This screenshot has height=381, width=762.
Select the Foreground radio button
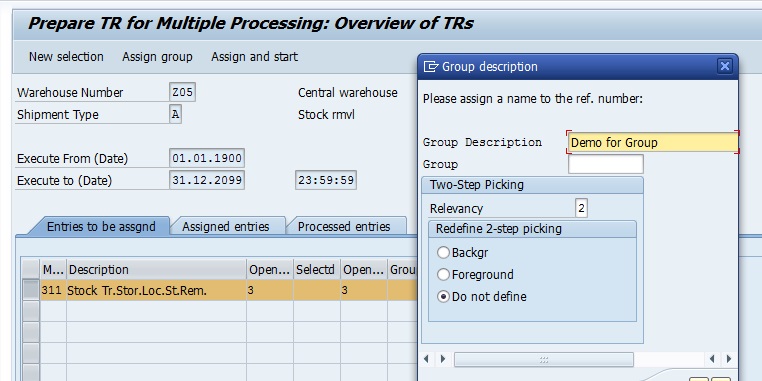[x=443, y=275]
